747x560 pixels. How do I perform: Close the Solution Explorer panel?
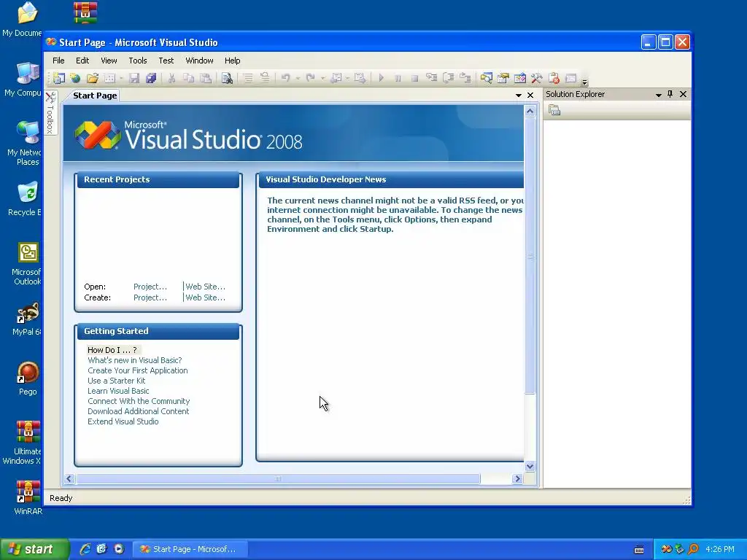point(683,94)
